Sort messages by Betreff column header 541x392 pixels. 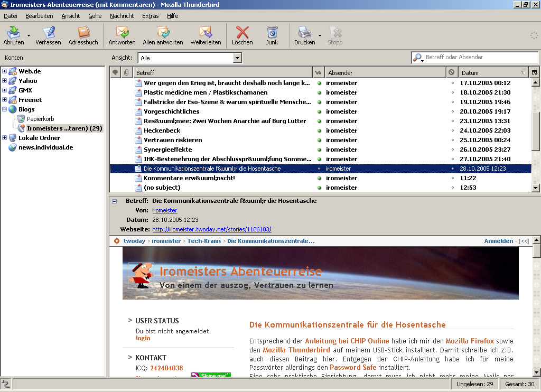(x=222, y=72)
